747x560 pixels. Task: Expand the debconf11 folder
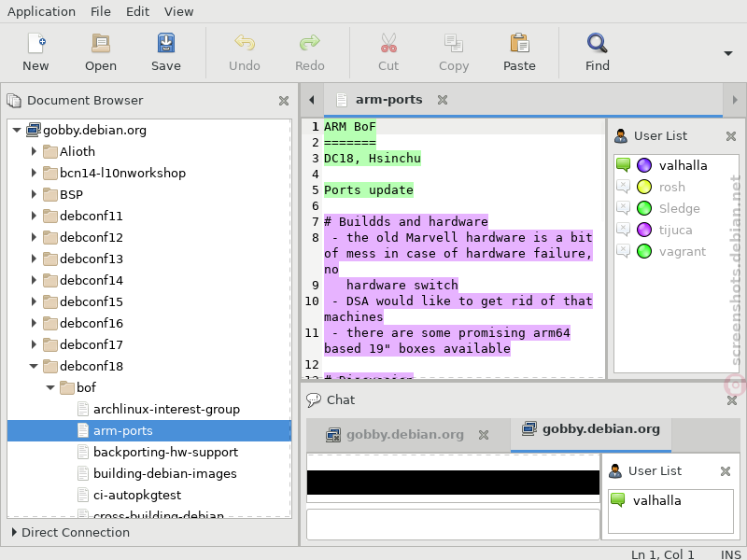click(x=34, y=216)
